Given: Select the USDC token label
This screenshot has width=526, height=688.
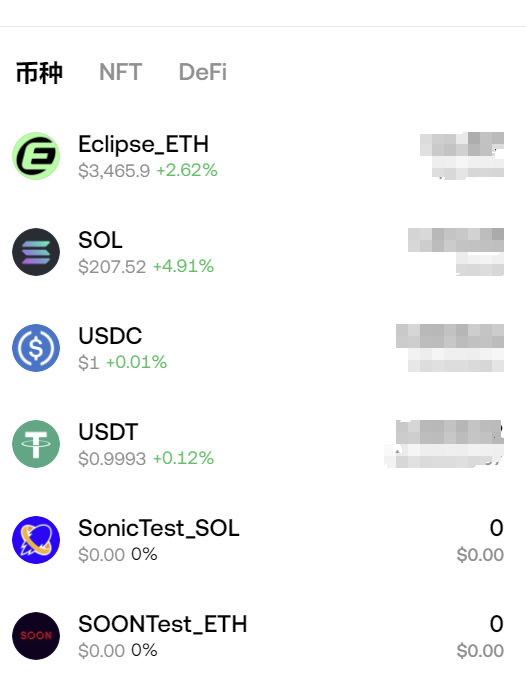Looking at the screenshot, I should click(x=110, y=336).
